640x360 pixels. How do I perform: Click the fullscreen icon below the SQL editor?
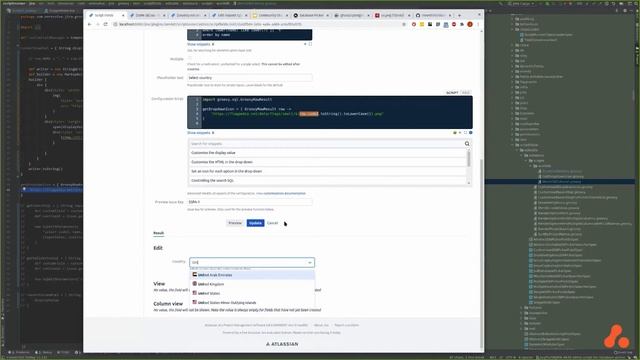coord(310,44)
